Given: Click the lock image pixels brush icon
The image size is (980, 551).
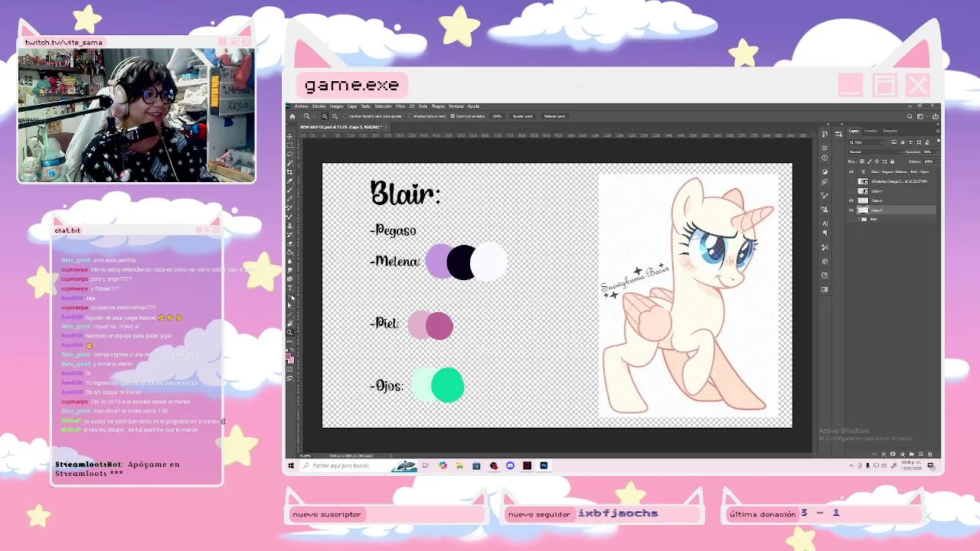Looking at the screenshot, I should click(x=870, y=161).
